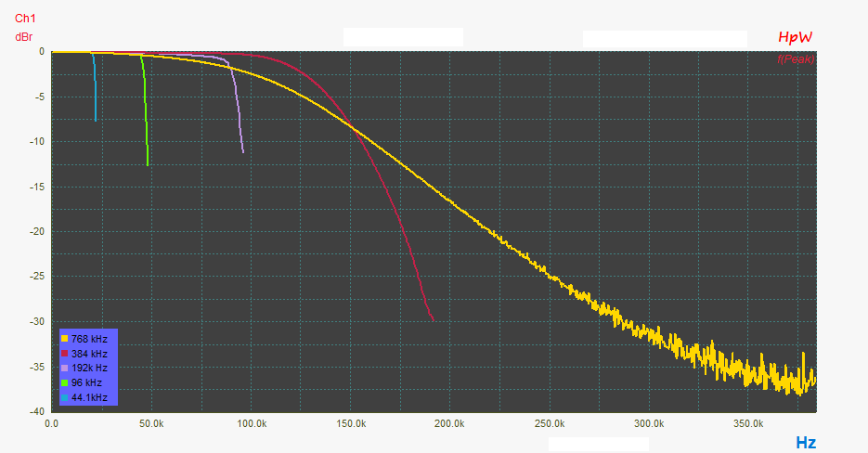Click the '250.0k' frequency axis value

point(550,423)
